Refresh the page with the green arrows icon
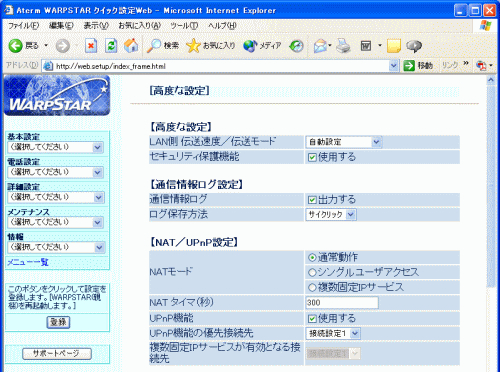The width and height of the screenshot is (500, 372). coord(111,46)
